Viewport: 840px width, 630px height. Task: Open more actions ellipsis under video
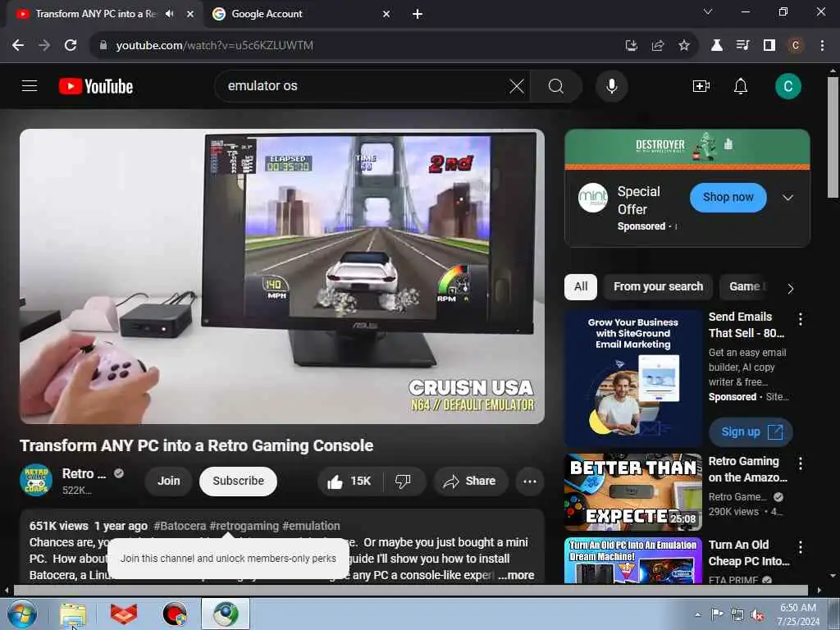(x=530, y=481)
